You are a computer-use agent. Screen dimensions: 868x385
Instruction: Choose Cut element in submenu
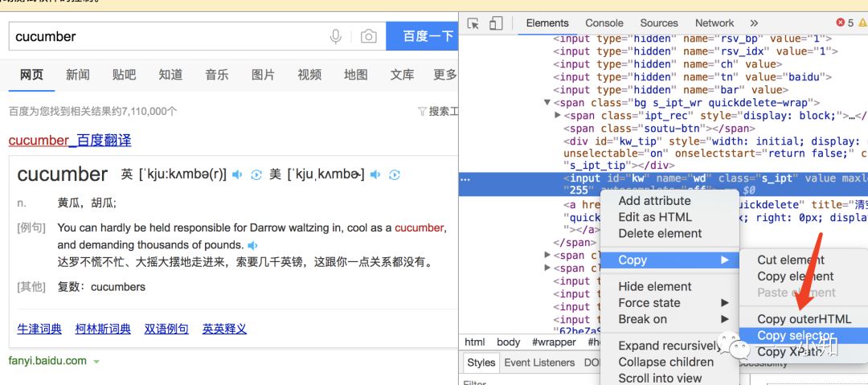point(791,260)
